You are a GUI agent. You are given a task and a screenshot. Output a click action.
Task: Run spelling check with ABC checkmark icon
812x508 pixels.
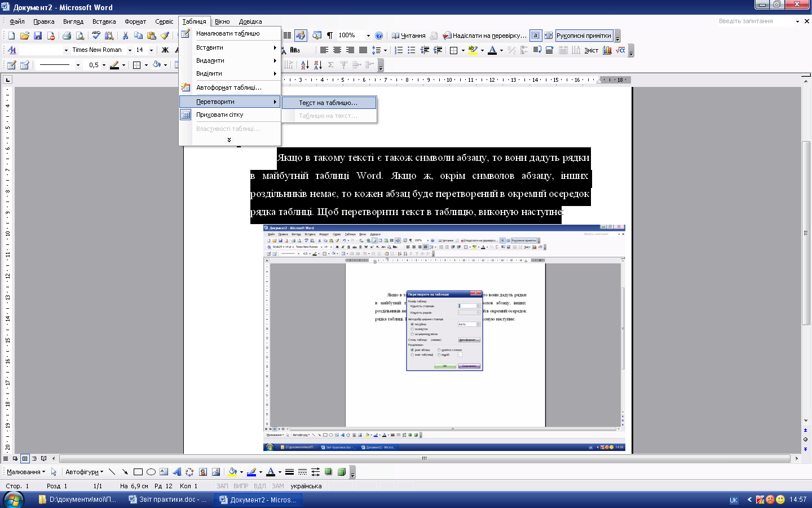96,36
